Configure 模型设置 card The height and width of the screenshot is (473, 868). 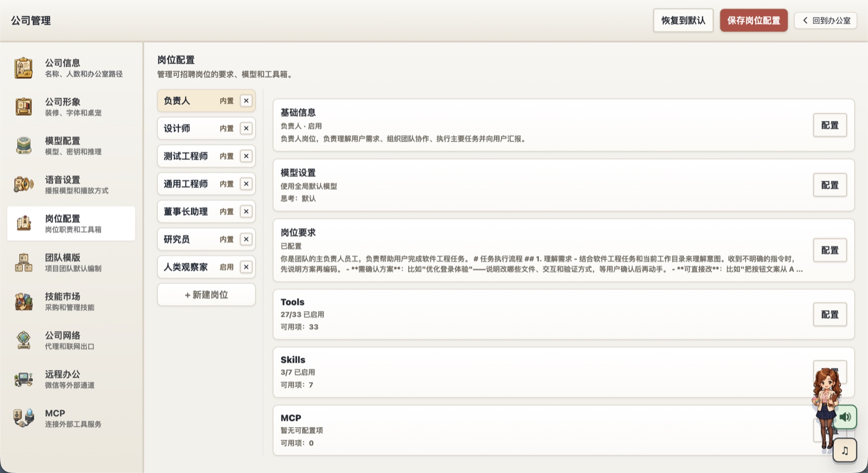click(x=830, y=185)
